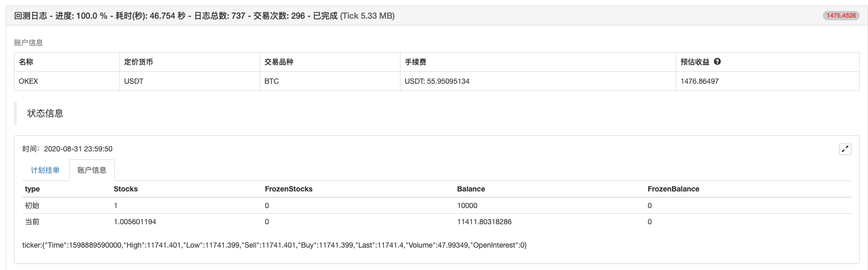Click the 当前 row label
868x270 pixels.
click(32, 222)
